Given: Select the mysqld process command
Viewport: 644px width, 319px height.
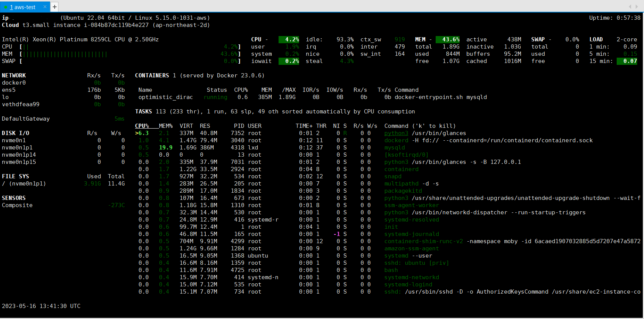Looking at the screenshot, I should 395,148.
